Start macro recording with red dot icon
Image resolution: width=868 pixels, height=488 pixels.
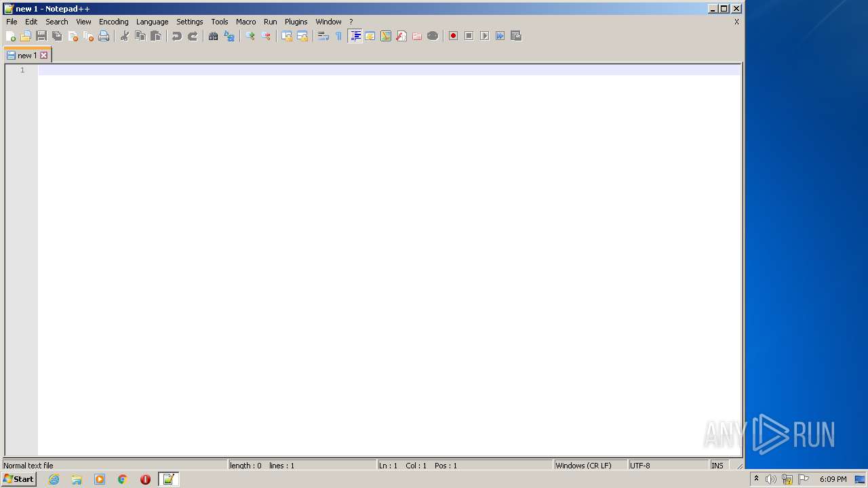click(x=454, y=36)
